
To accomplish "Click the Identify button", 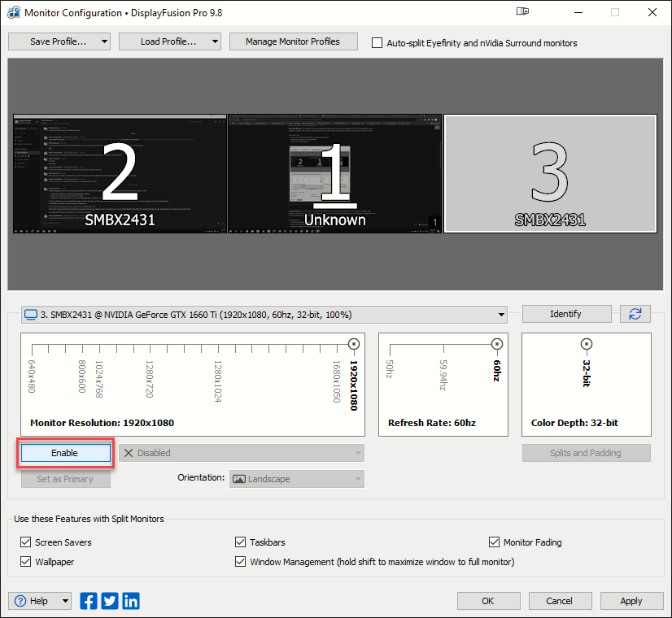I will click(566, 314).
